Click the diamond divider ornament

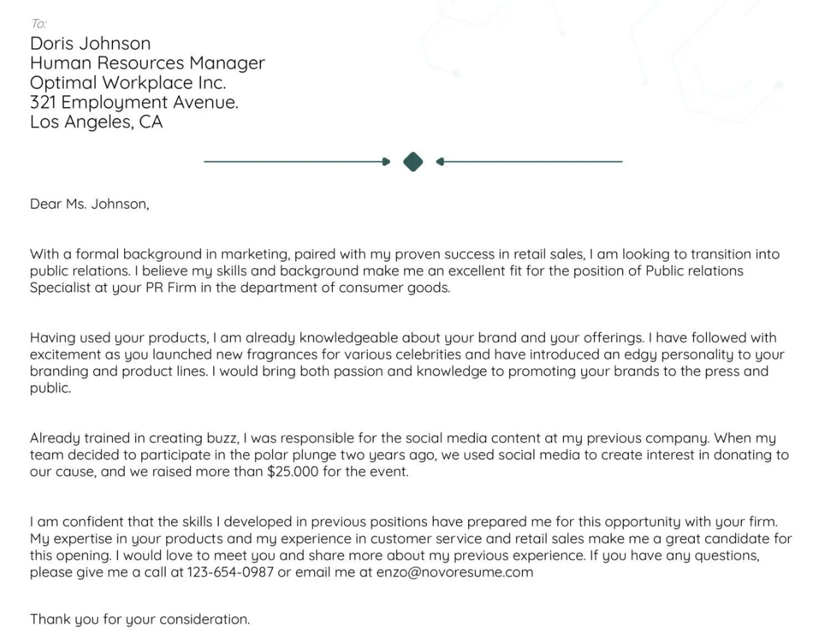click(413, 162)
